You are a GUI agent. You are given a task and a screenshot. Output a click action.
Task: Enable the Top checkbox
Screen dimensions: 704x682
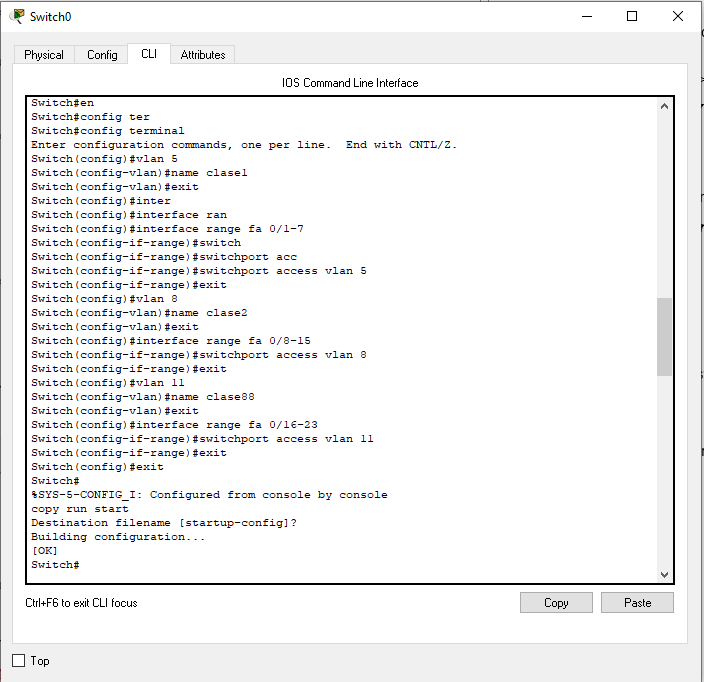coord(19,661)
